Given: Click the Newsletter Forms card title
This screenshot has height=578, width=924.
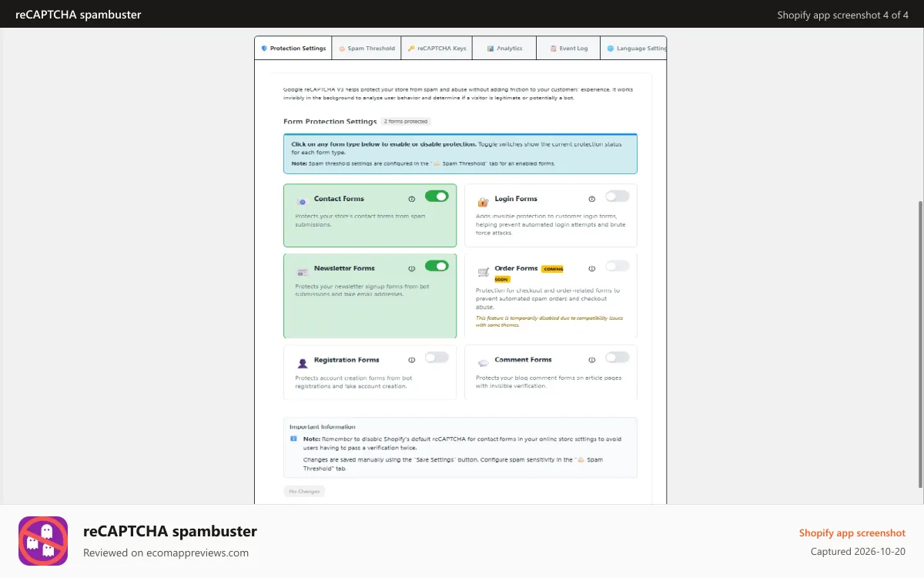Looking at the screenshot, I should click(x=344, y=268).
